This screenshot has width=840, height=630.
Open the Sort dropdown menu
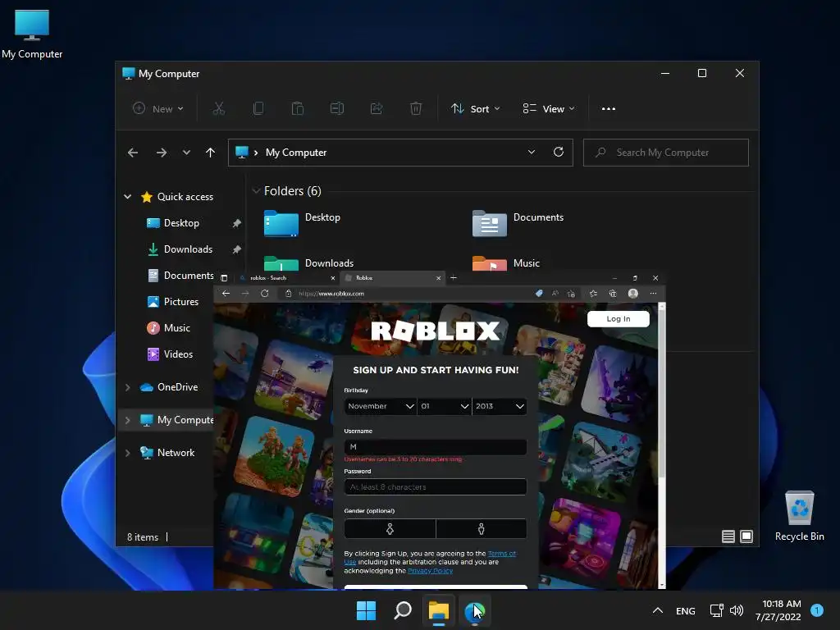pyautogui.click(x=475, y=109)
